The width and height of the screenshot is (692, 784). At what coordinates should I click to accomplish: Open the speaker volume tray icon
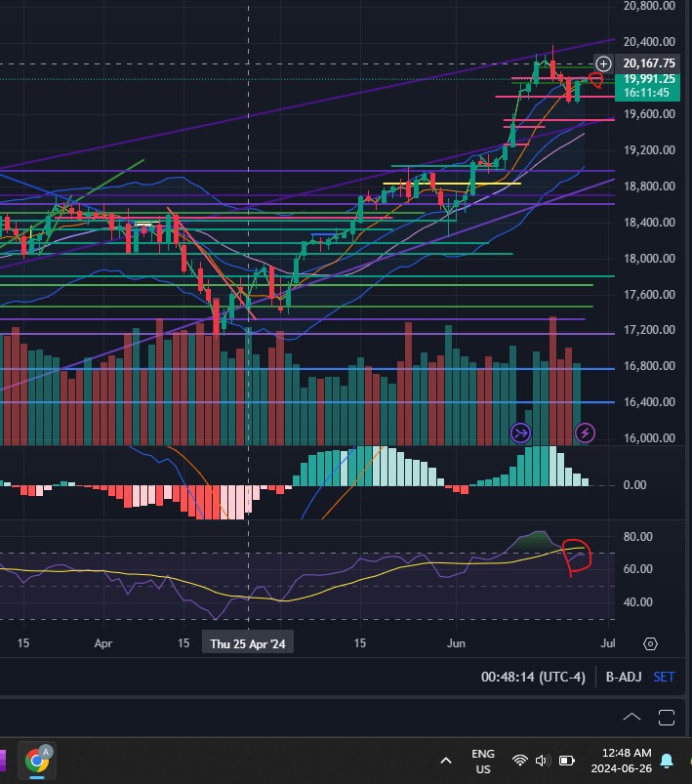pos(543,760)
